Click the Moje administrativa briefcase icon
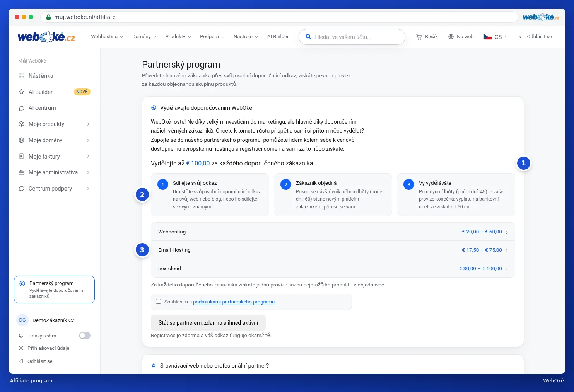Image resolution: width=574 pixels, height=392 pixels. pyautogui.click(x=21, y=172)
